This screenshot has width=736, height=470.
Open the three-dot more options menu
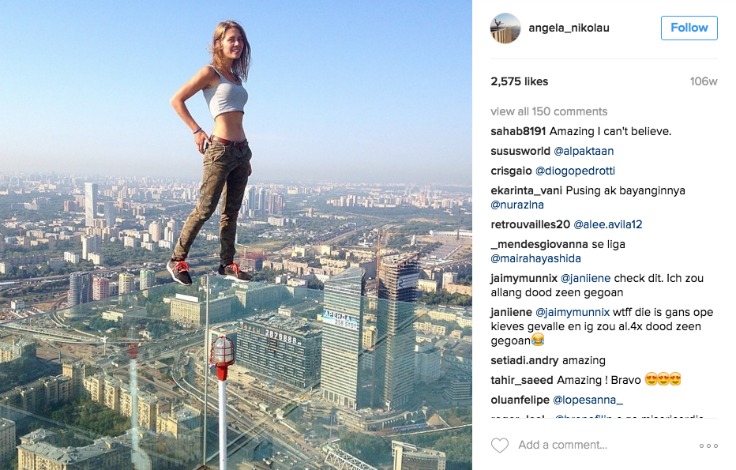point(708,446)
